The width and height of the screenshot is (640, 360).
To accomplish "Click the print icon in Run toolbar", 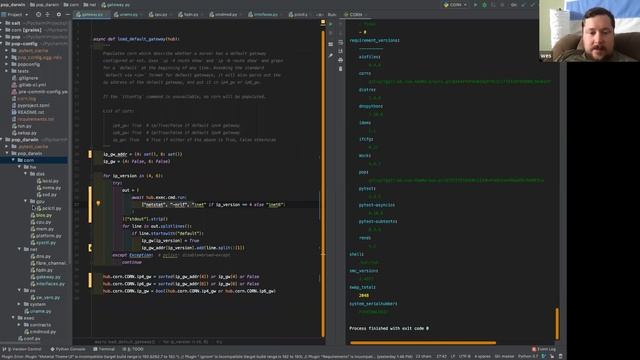I will click(340, 60).
